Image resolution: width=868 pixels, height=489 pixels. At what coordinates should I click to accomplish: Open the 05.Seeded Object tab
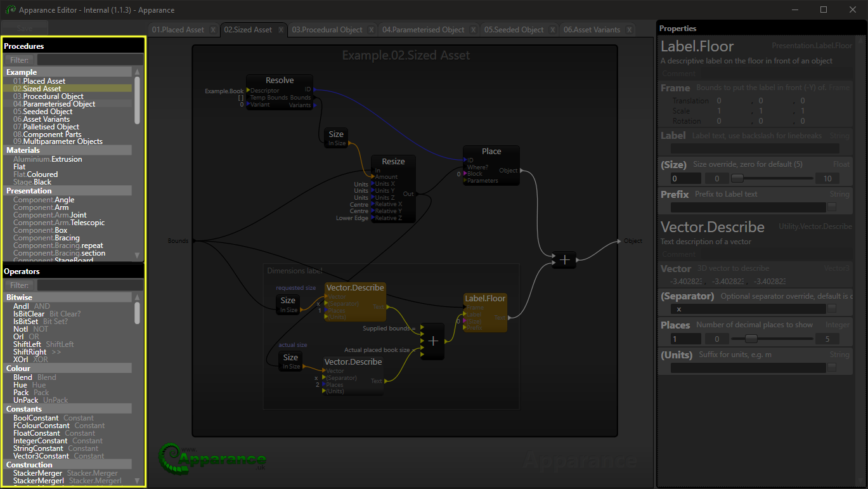tap(514, 30)
